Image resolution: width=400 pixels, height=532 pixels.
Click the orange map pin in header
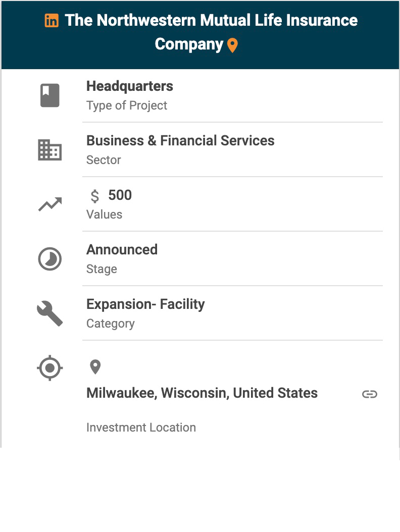[232, 45]
